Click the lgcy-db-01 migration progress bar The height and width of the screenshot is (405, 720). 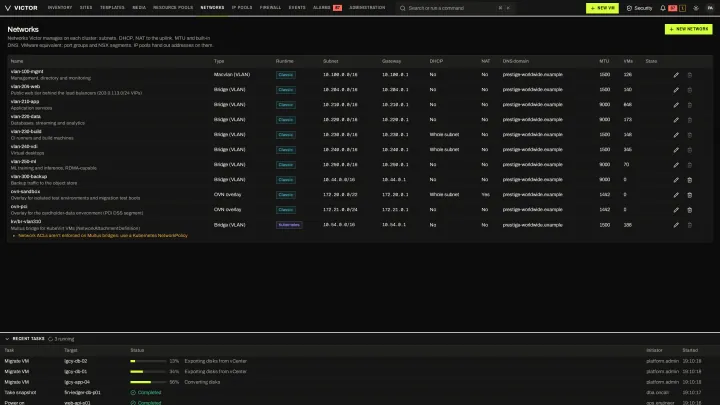pos(148,371)
